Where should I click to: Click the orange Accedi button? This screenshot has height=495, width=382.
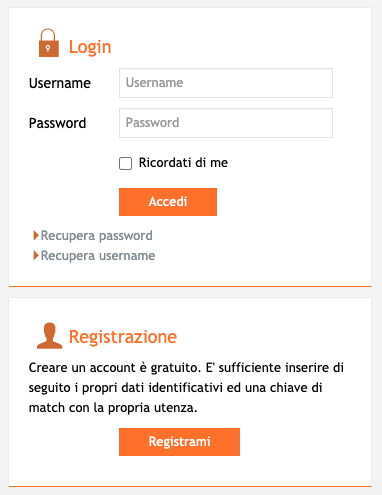[168, 202]
